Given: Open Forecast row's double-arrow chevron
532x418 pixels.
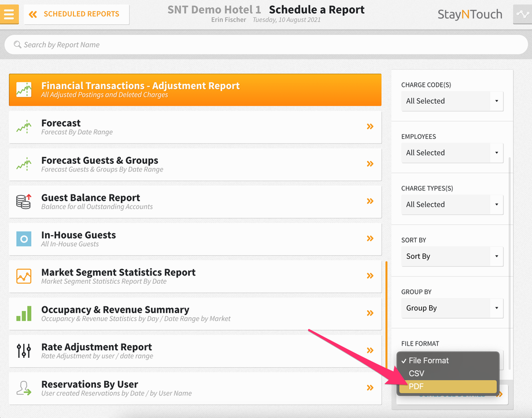Looking at the screenshot, I should (x=370, y=127).
